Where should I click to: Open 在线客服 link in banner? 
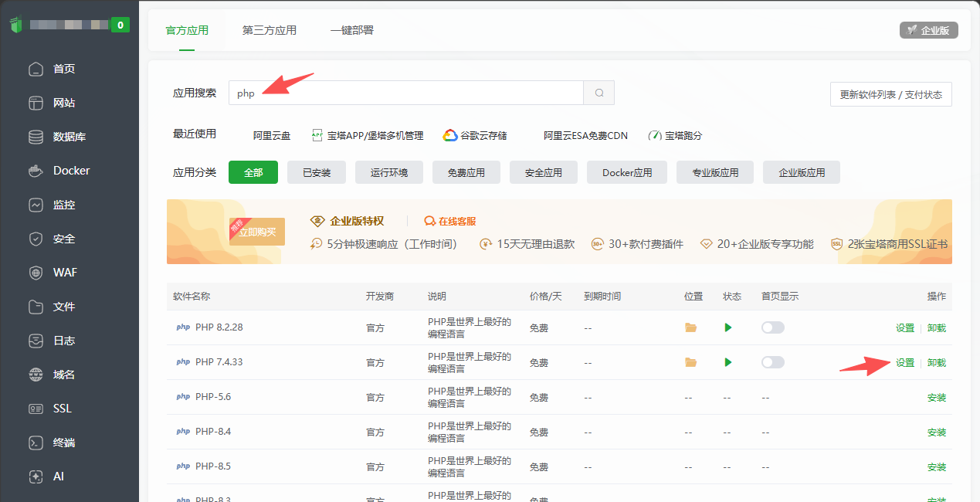(450, 221)
